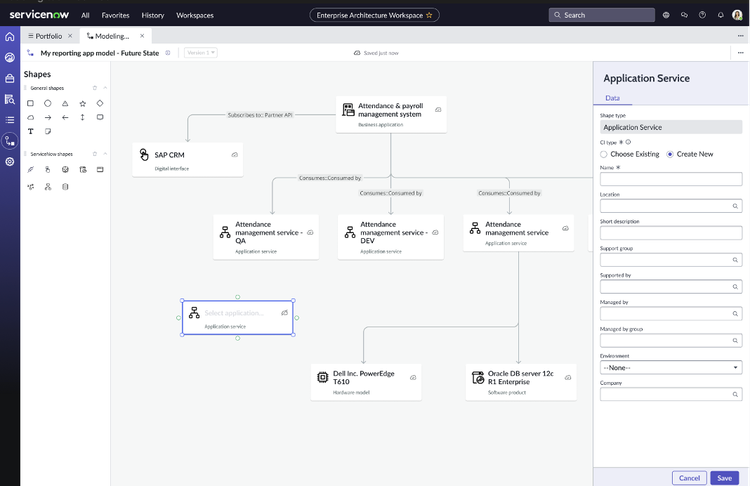750x486 pixels.
Task: Select the right arrow shape
Action: tap(48, 117)
